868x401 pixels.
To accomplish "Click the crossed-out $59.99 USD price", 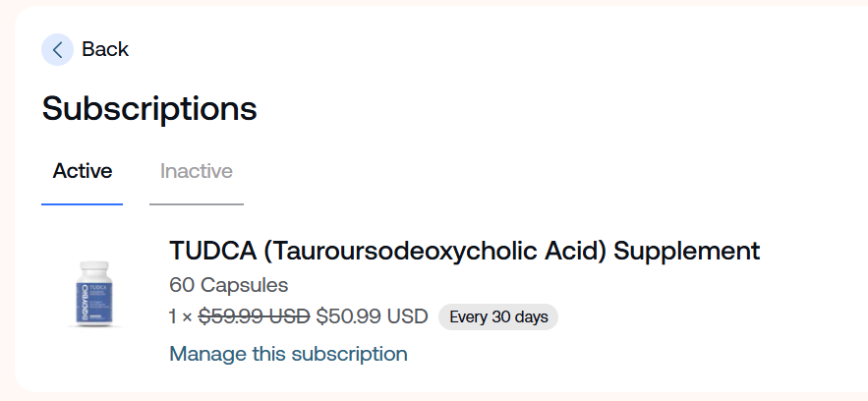I will pyautogui.click(x=255, y=316).
